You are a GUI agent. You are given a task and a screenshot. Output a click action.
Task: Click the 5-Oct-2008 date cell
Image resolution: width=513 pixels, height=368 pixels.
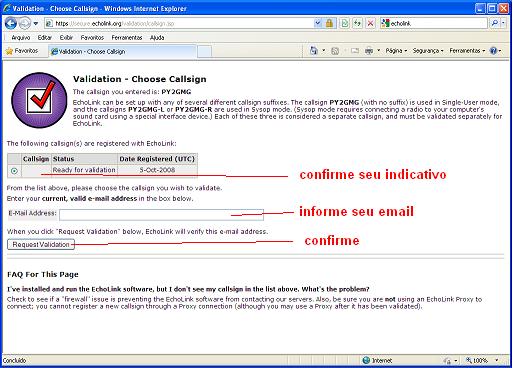(x=157, y=170)
